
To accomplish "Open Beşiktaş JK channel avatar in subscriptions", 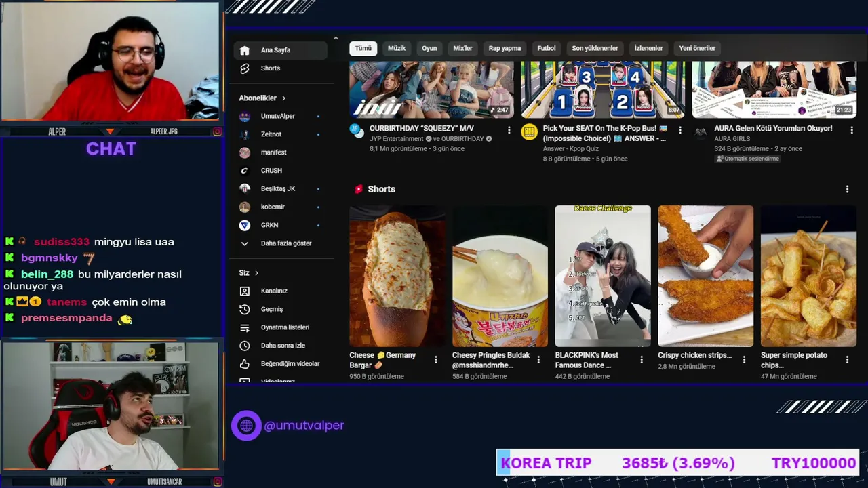I will click(245, 188).
